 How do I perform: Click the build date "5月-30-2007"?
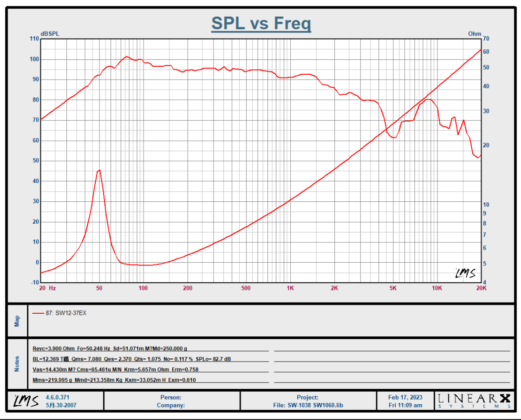click(x=61, y=405)
